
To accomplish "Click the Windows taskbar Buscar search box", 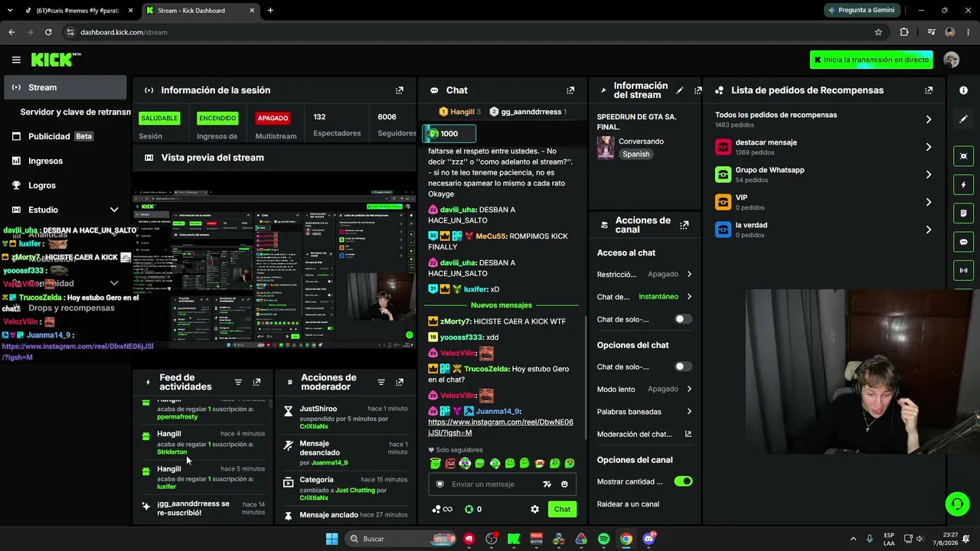I will coord(402,539).
